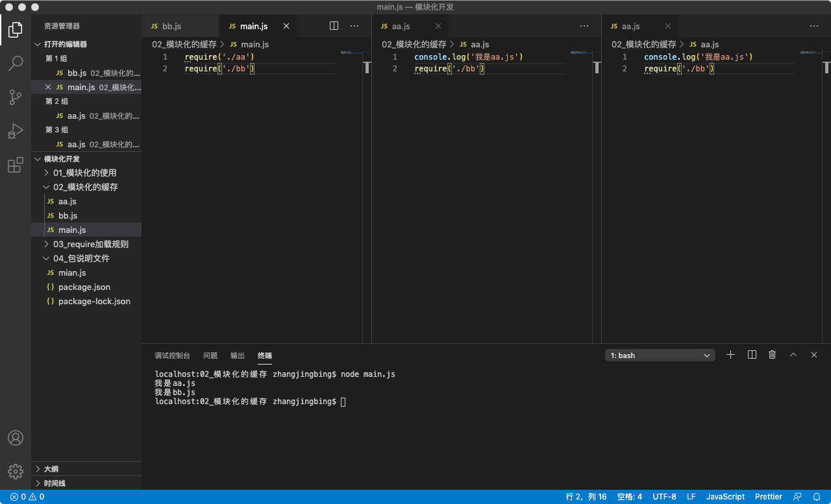Select aa.js under 第 2 组 open editors
831x504 pixels.
pyautogui.click(x=86, y=115)
